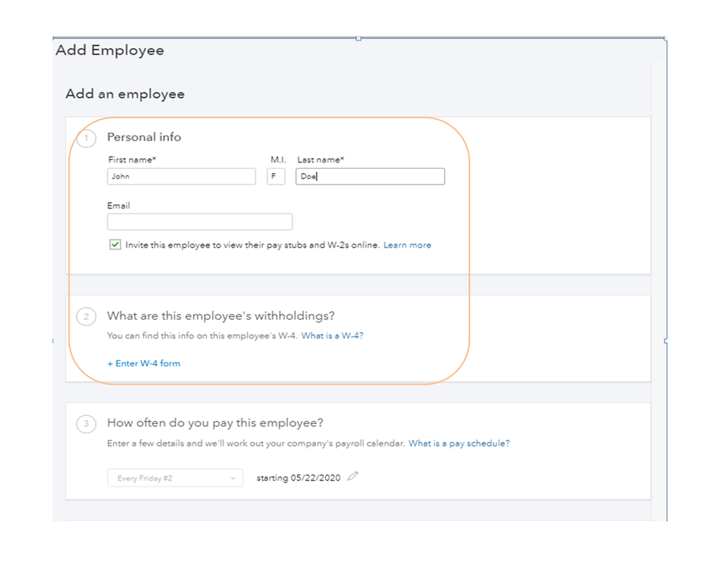Select the empty Email input field
728x574 pixels.
click(200, 222)
